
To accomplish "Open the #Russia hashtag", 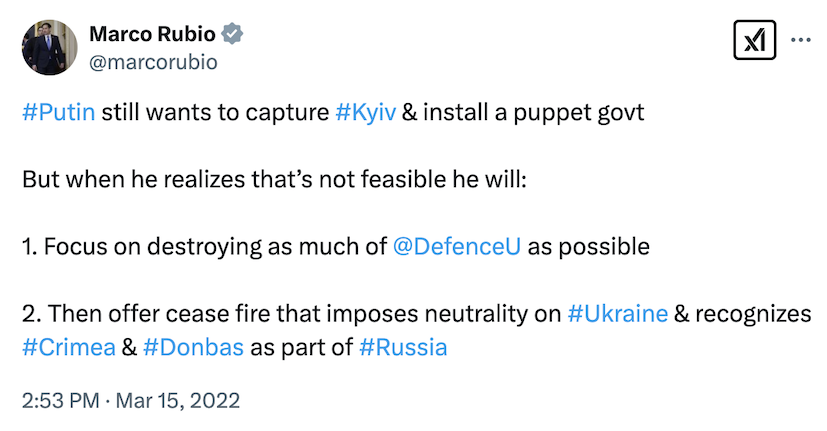I will pyautogui.click(x=403, y=347).
